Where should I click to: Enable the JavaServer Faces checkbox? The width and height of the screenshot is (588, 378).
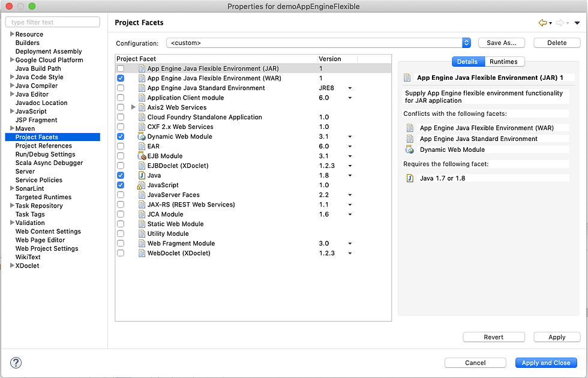(x=121, y=195)
